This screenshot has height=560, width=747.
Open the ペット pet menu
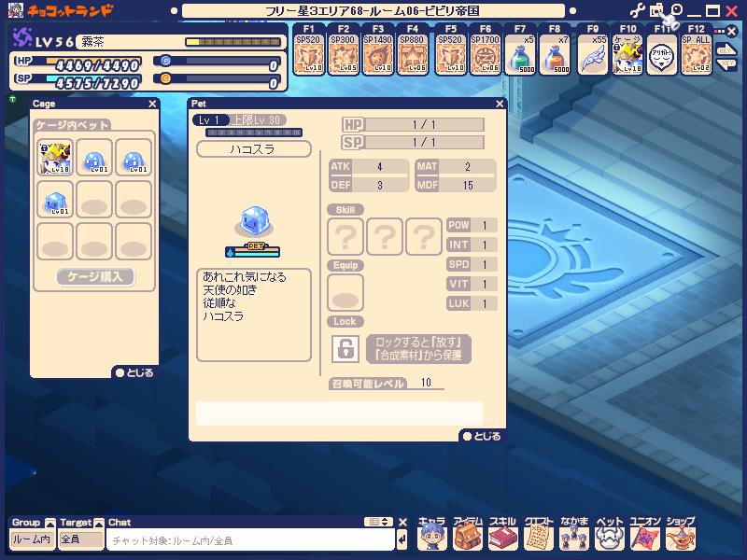(x=610, y=533)
